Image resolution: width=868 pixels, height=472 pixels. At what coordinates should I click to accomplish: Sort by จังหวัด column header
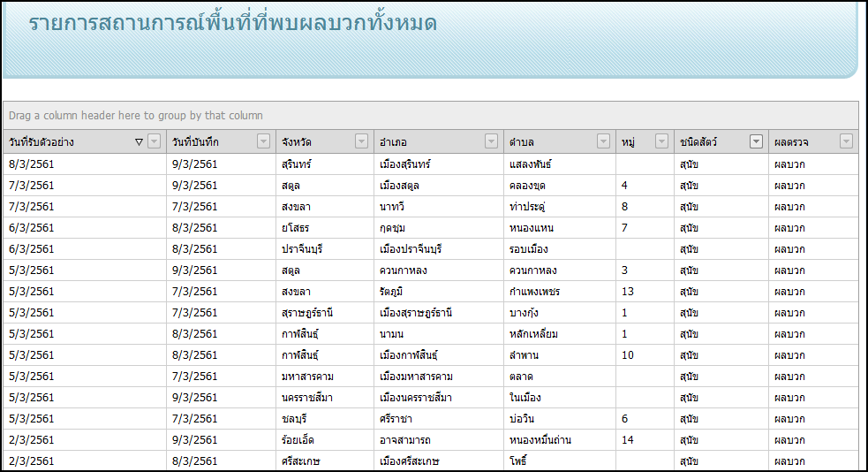point(297,142)
